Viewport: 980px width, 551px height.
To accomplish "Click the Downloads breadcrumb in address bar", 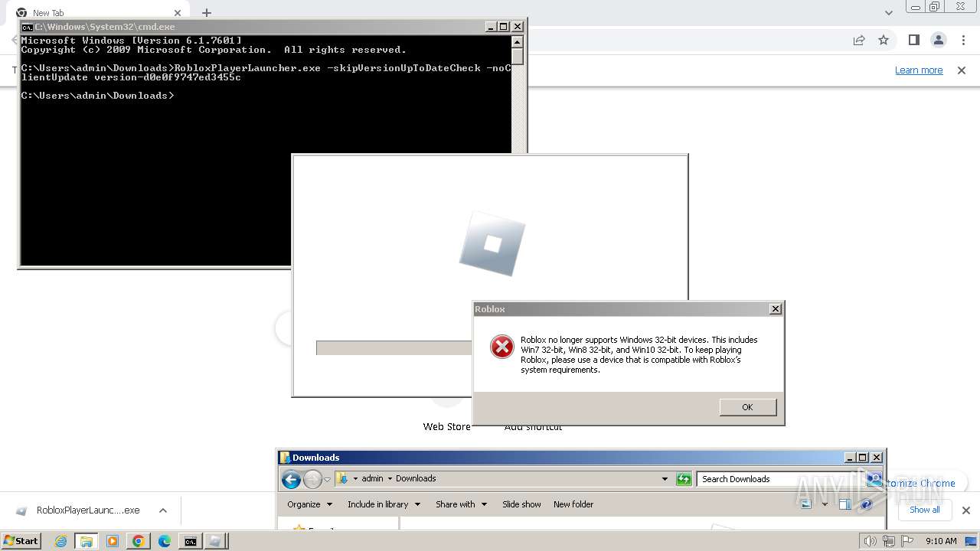I will [x=416, y=478].
